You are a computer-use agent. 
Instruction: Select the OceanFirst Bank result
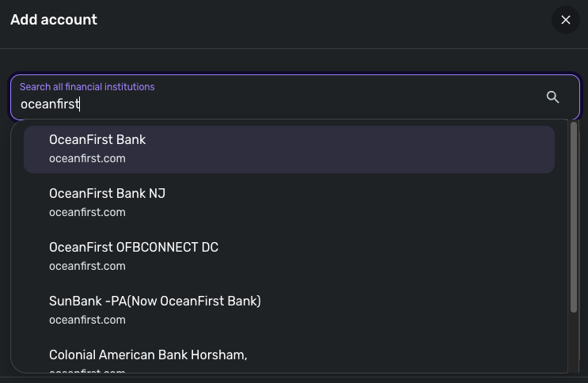[x=97, y=140]
